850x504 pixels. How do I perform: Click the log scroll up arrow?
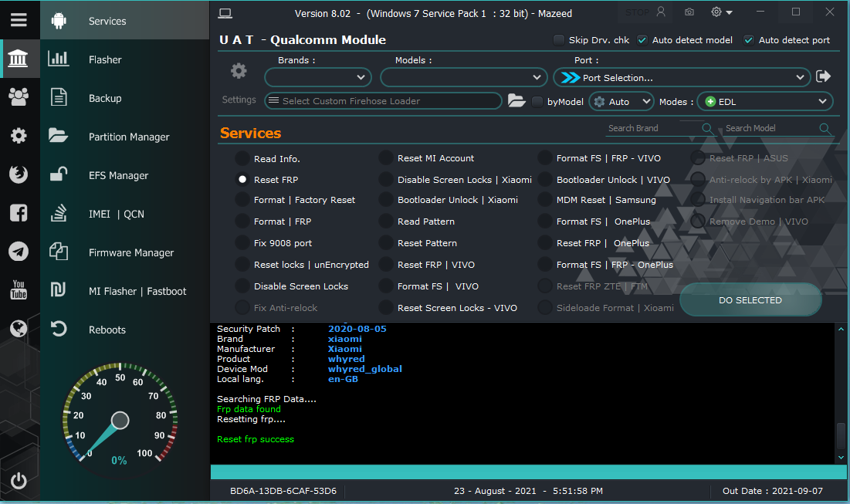(841, 329)
